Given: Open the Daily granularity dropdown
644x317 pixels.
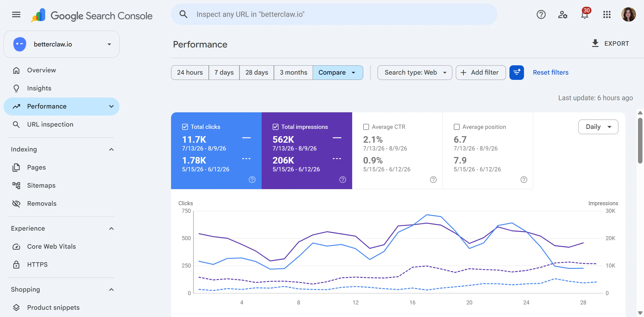Looking at the screenshot, I should pyautogui.click(x=598, y=127).
